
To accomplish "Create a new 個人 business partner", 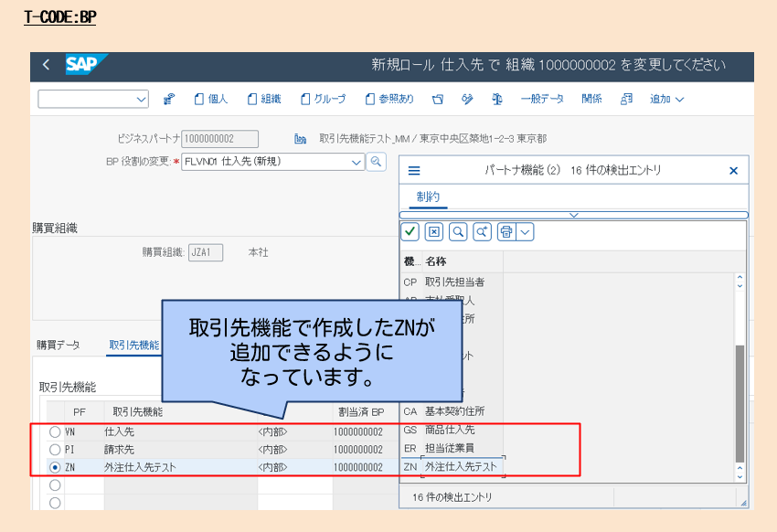I will (x=211, y=99).
